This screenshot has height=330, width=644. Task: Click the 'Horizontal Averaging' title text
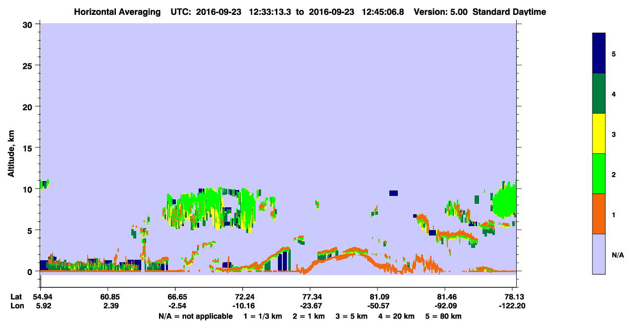click(118, 12)
